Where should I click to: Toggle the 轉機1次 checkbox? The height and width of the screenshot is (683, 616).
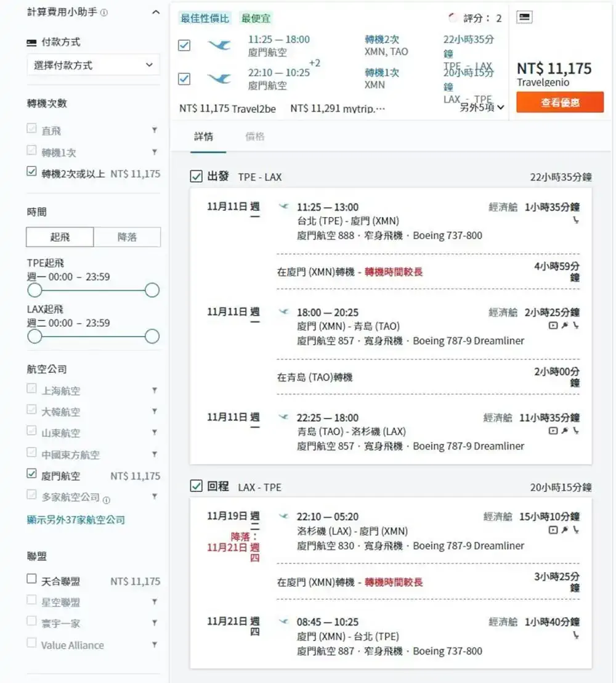31,150
